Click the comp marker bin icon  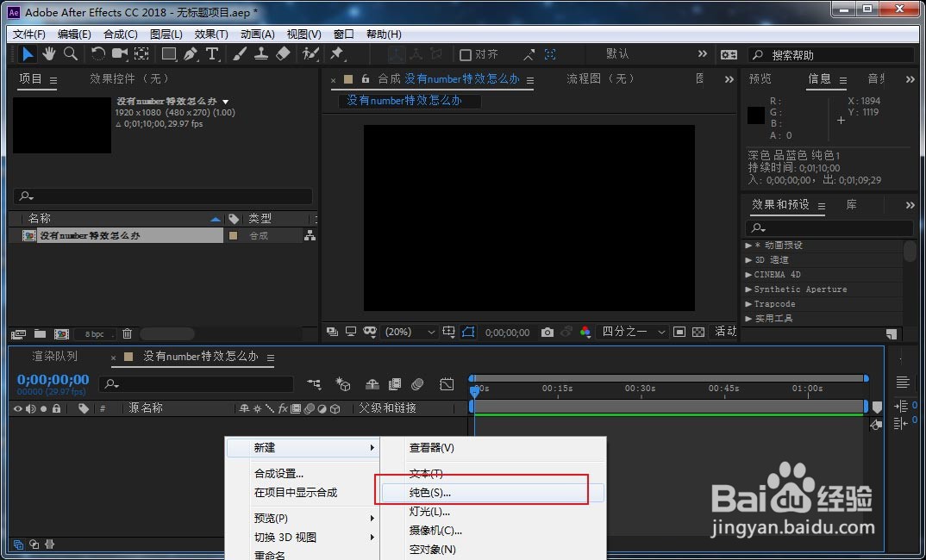click(x=877, y=408)
